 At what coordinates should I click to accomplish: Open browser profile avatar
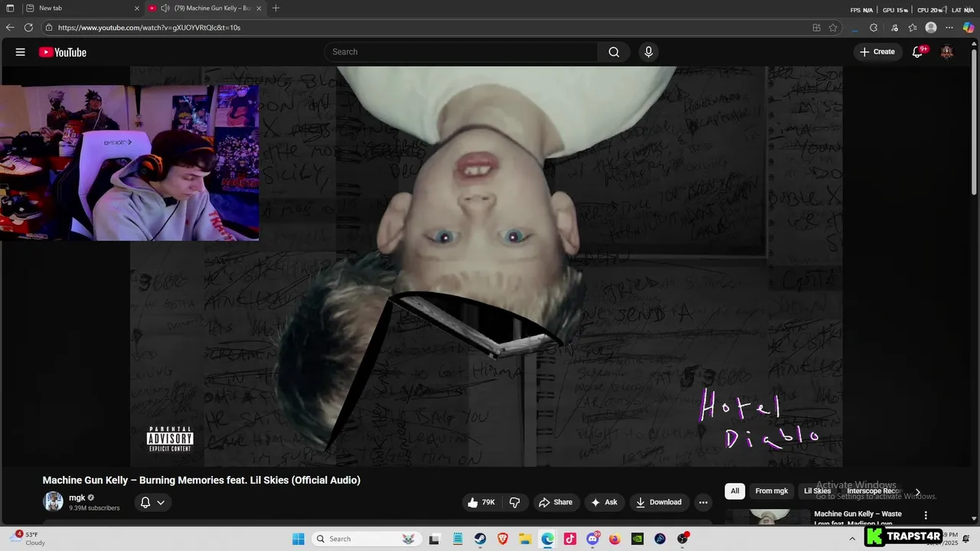(x=931, y=28)
